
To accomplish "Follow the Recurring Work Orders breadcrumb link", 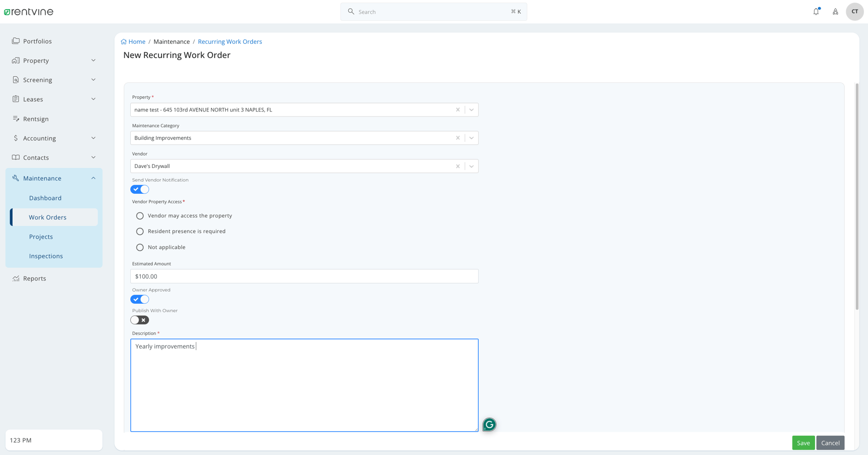I will 230,41.
